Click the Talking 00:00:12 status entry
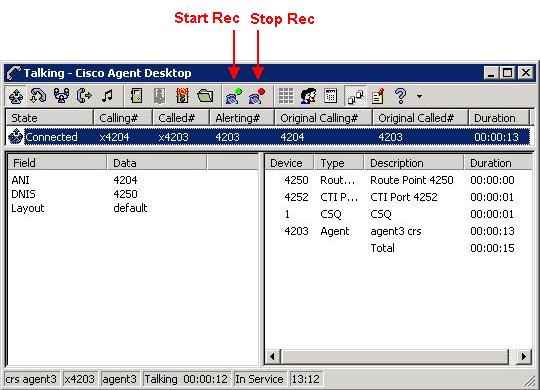The image size is (540, 390). pyautogui.click(x=186, y=379)
